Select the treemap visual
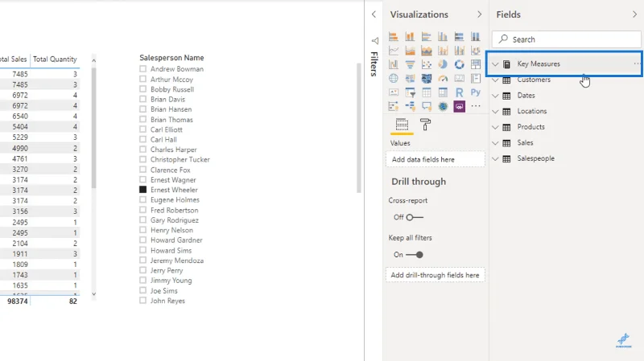644x361 pixels. coord(476,64)
